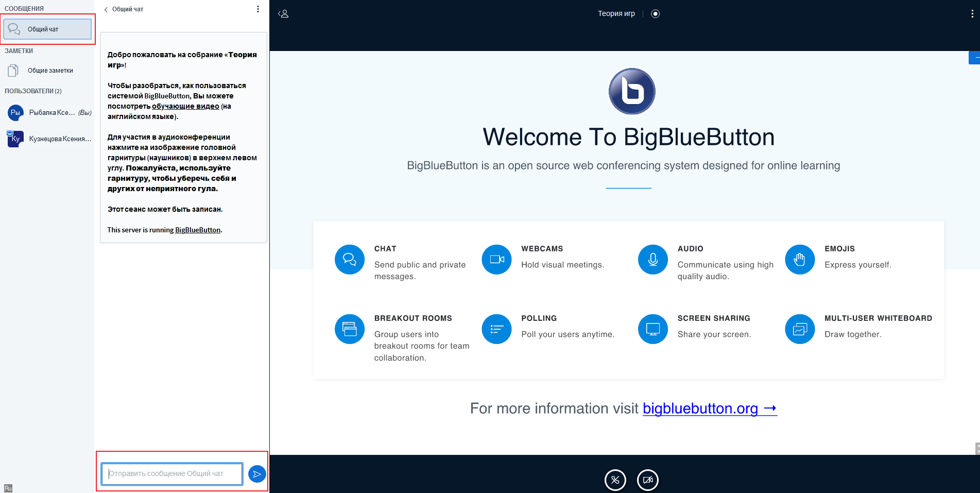Send the chat message with arrow button
The image size is (980, 493).
point(257,474)
